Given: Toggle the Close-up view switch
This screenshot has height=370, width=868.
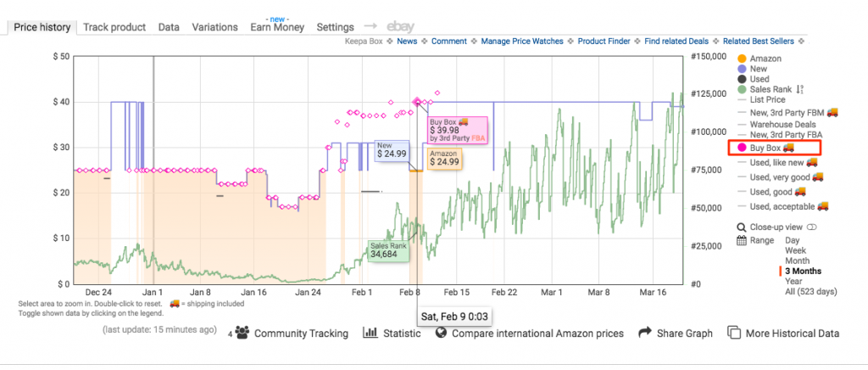Looking at the screenshot, I should point(811,227).
